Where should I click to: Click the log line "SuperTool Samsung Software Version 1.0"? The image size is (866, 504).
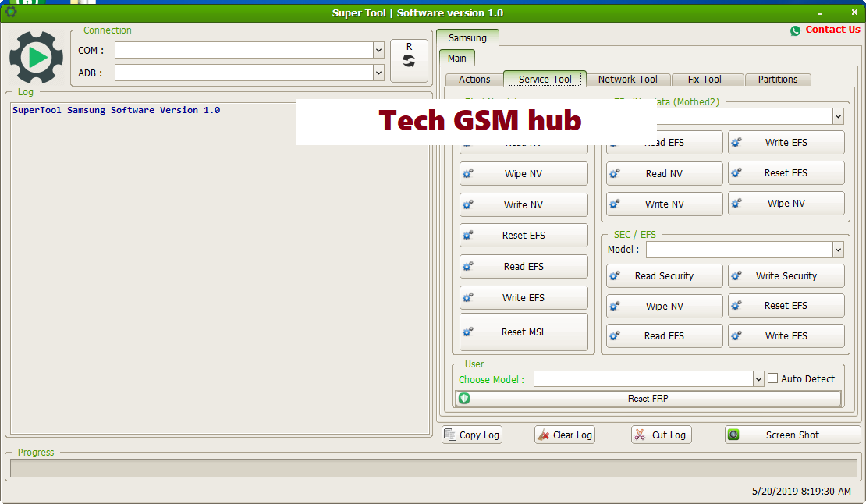click(116, 110)
